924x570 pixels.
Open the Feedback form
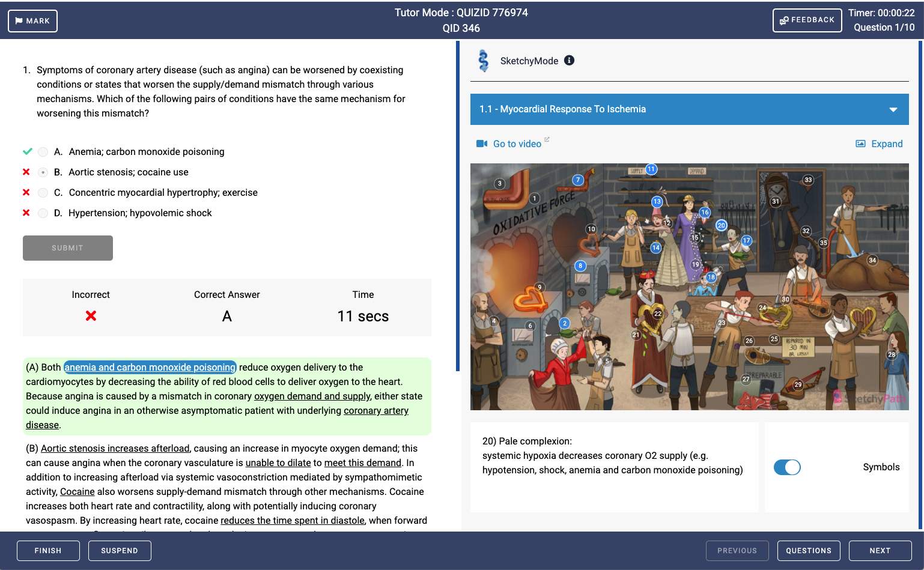coord(807,20)
